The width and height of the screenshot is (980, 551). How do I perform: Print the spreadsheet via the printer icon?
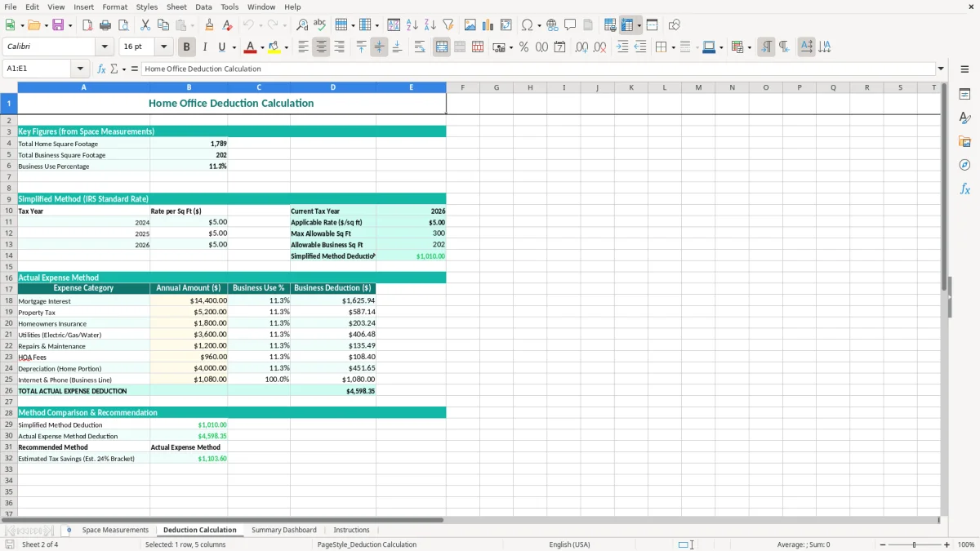point(105,25)
